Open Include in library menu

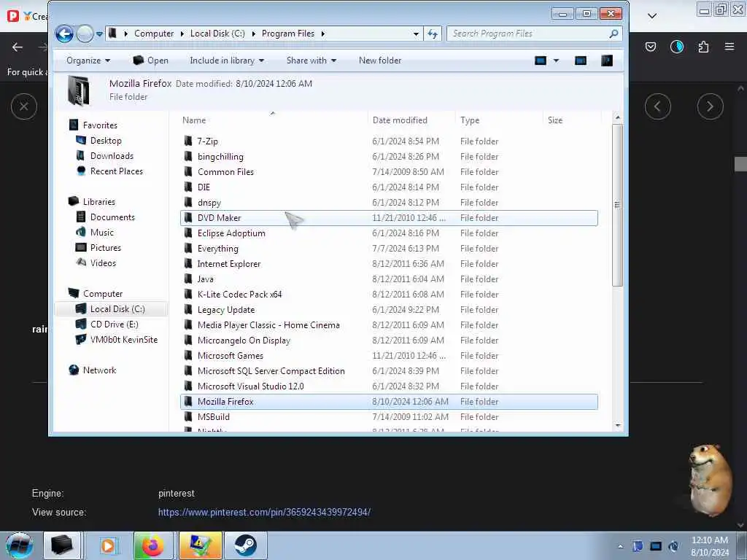(x=227, y=61)
